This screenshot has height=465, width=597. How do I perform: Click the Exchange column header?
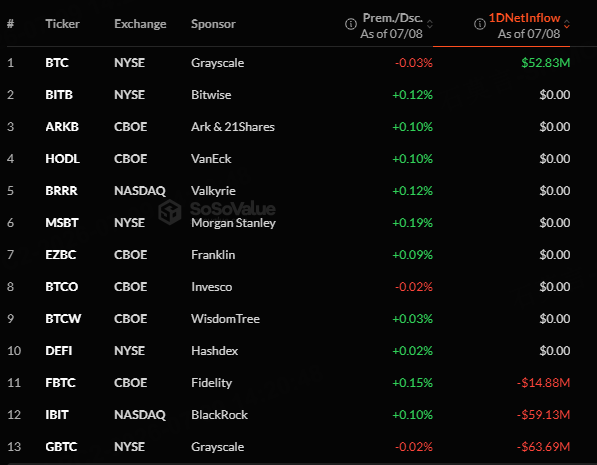click(140, 24)
